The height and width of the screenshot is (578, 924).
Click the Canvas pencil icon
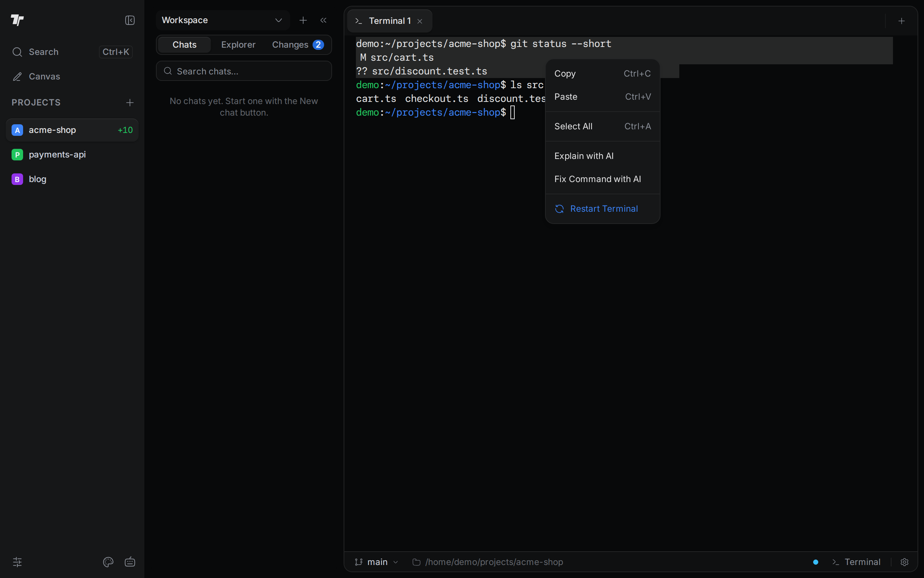point(17,77)
